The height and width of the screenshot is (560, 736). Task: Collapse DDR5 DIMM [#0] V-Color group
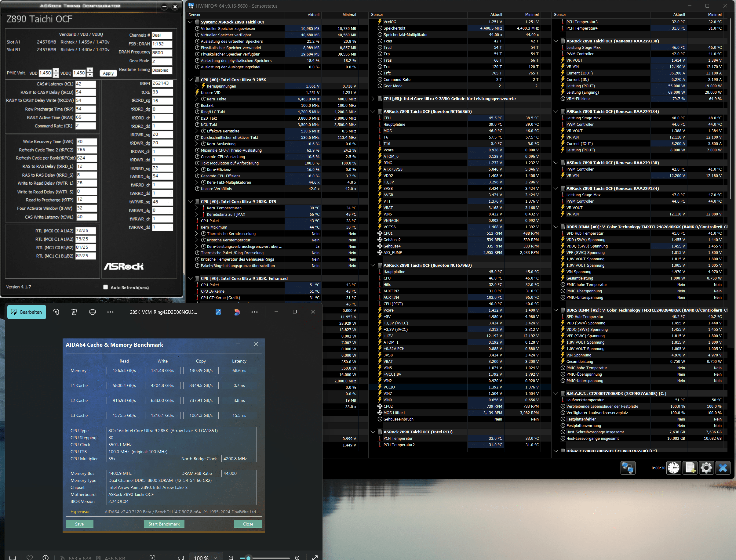[556, 227]
